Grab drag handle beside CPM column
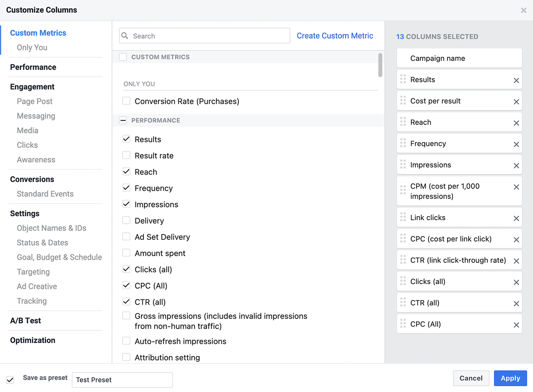 403,190
